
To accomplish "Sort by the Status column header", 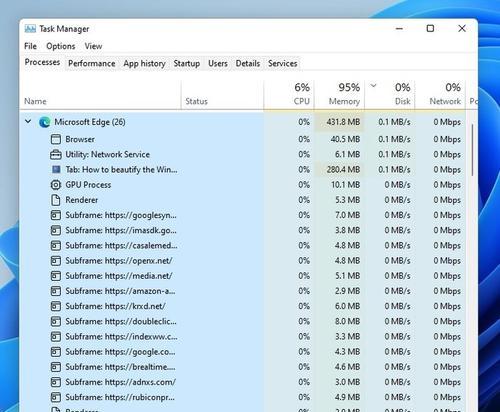I will [x=222, y=95].
